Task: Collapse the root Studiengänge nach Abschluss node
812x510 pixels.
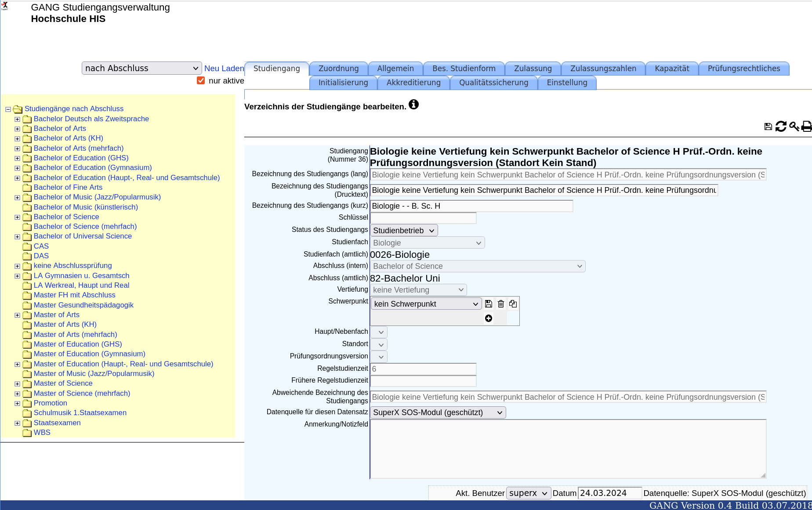Action: (8, 109)
